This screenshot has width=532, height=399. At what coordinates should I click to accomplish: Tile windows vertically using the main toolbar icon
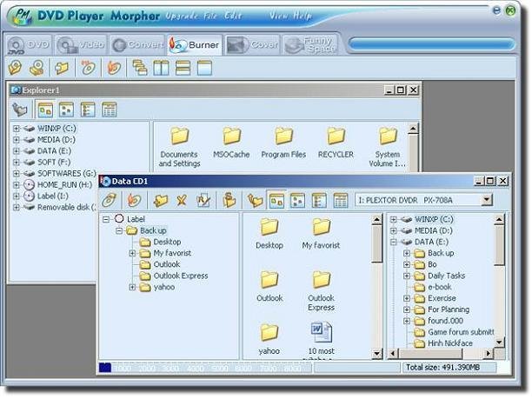(x=161, y=68)
